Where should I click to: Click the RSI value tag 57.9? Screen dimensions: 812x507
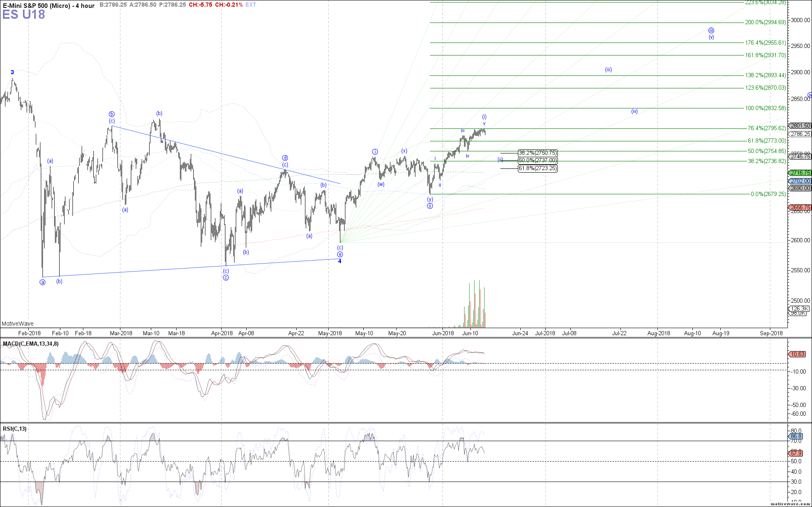click(x=796, y=453)
